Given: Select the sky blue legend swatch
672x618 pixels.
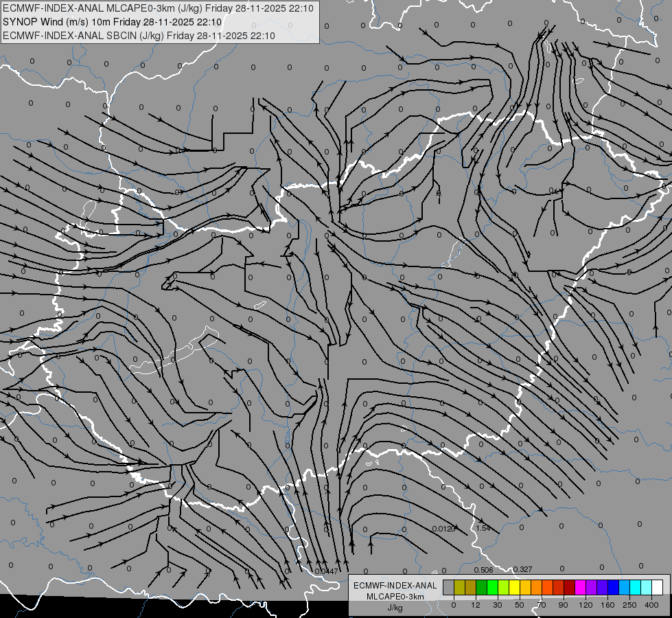Looking at the screenshot, I should click(x=625, y=587).
